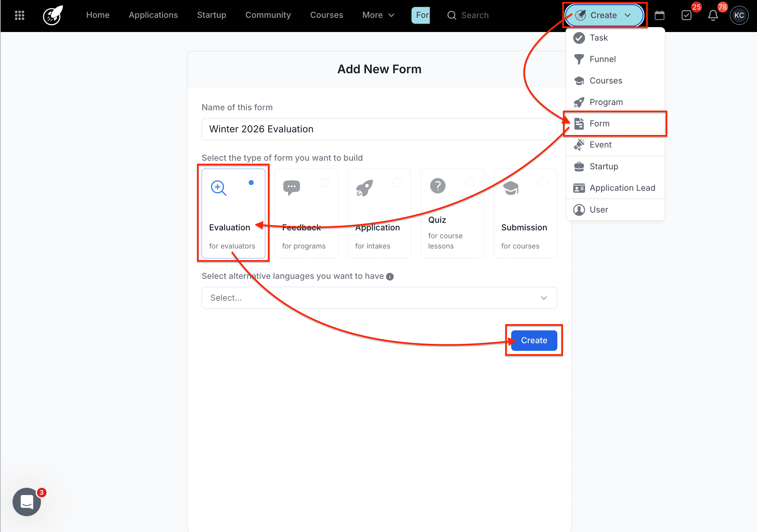Open the alternative languages Select dropdown
The image size is (757, 532).
click(x=379, y=298)
